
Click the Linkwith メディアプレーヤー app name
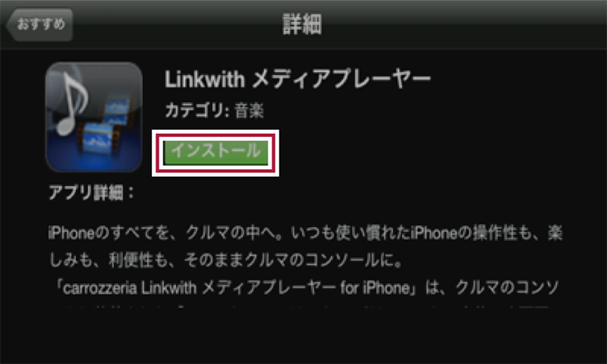pos(297,79)
